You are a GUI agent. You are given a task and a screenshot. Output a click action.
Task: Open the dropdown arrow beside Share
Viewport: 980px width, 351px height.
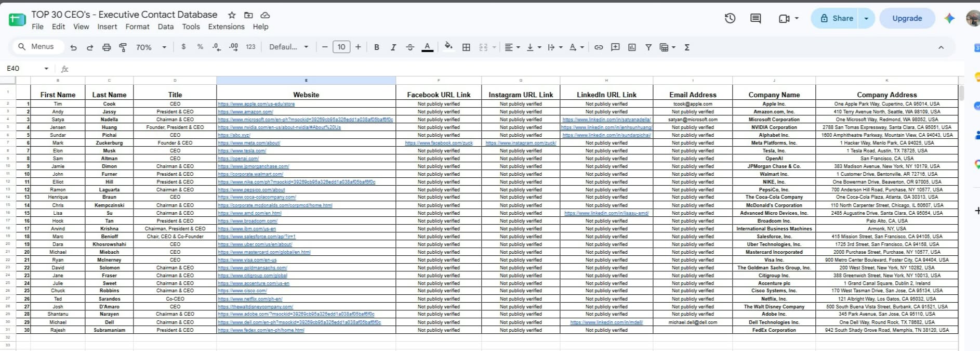point(866,18)
